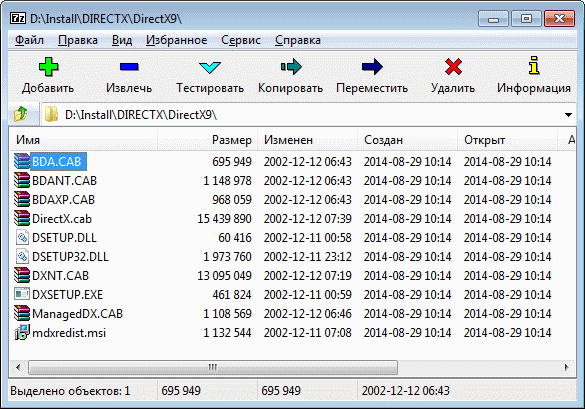This screenshot has width=585, height=409.
Task: Select file name BDAXP.CAB
Action: [63, 200]
